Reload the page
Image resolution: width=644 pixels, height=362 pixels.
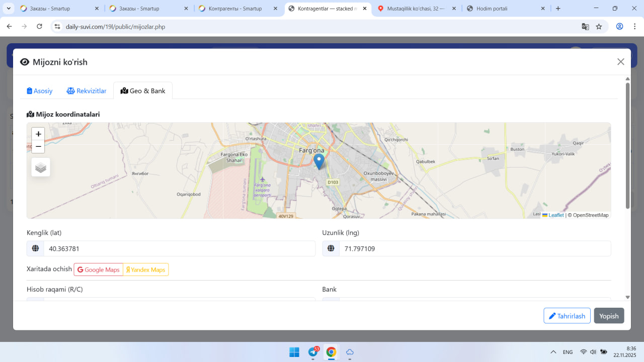click(40, 27)
